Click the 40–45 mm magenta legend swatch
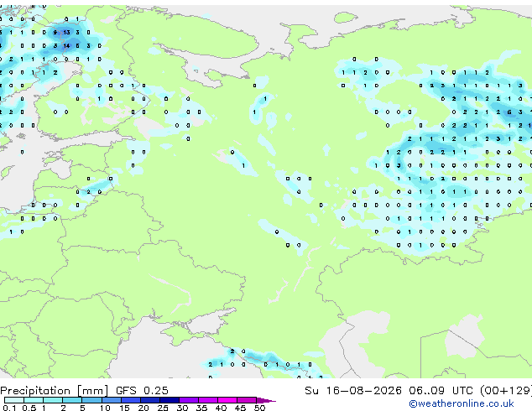Screen dimensions: 532x411 pos(227,400)
